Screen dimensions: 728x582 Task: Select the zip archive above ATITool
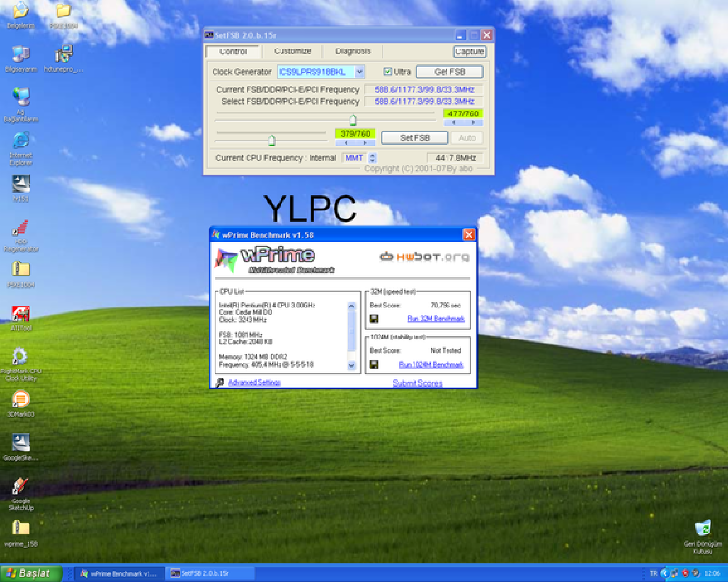(x=21, y=275)
